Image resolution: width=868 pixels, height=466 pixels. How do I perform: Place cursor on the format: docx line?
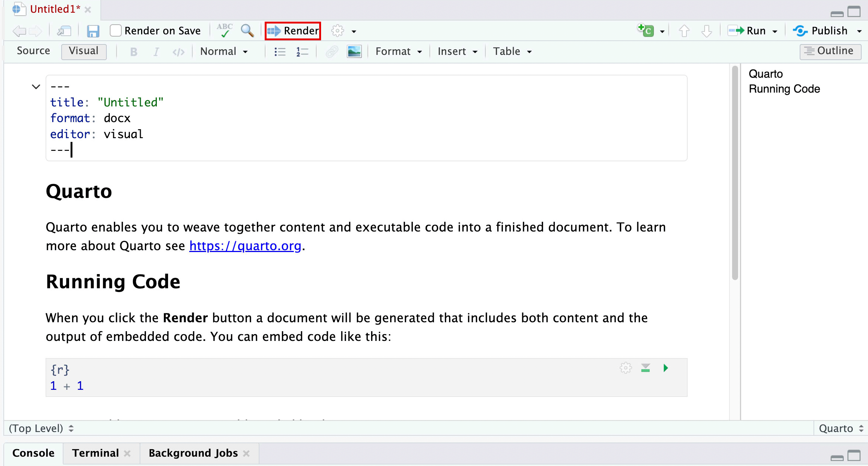(x=90, y=118)
